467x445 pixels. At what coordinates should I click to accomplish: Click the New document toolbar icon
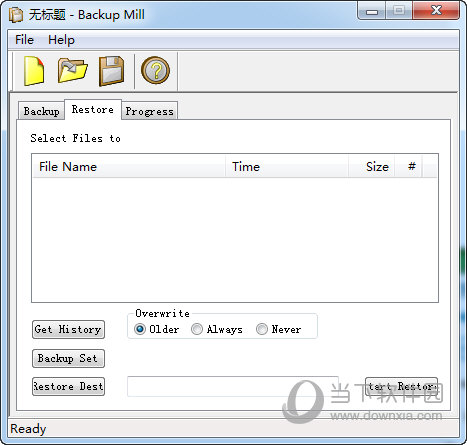[34, 71]
